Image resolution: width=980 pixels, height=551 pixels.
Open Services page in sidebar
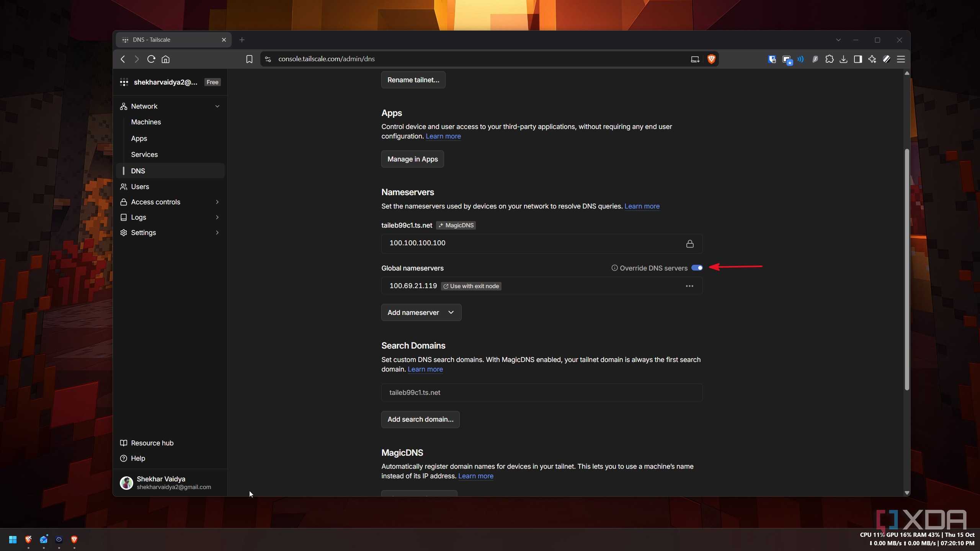tap(144, 154)
